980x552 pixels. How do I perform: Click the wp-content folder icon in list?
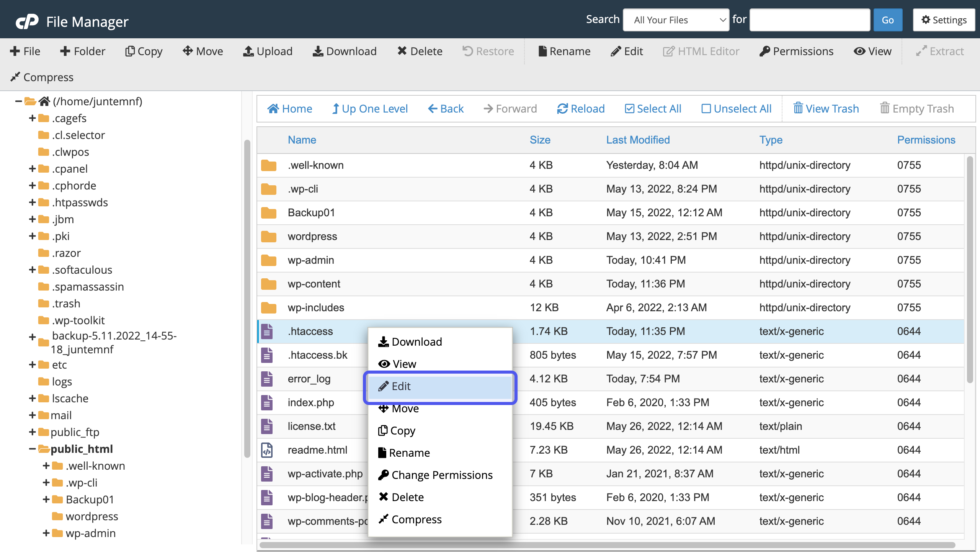coord(269,284)
